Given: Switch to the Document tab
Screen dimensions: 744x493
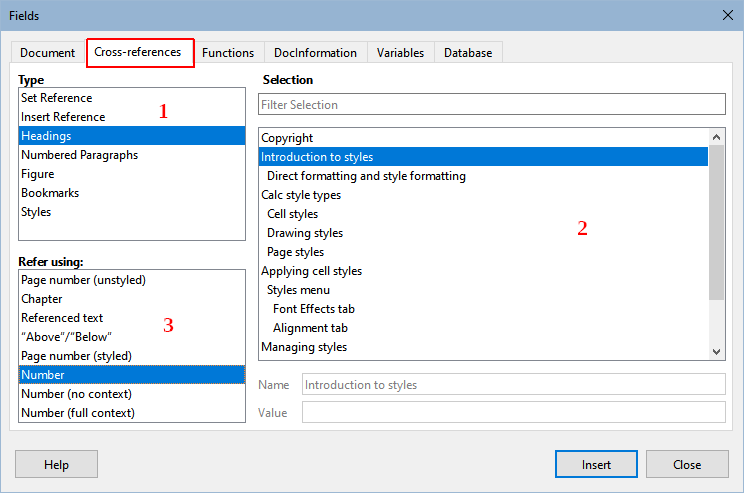Looking at the screenshot, I should [47, 53].
